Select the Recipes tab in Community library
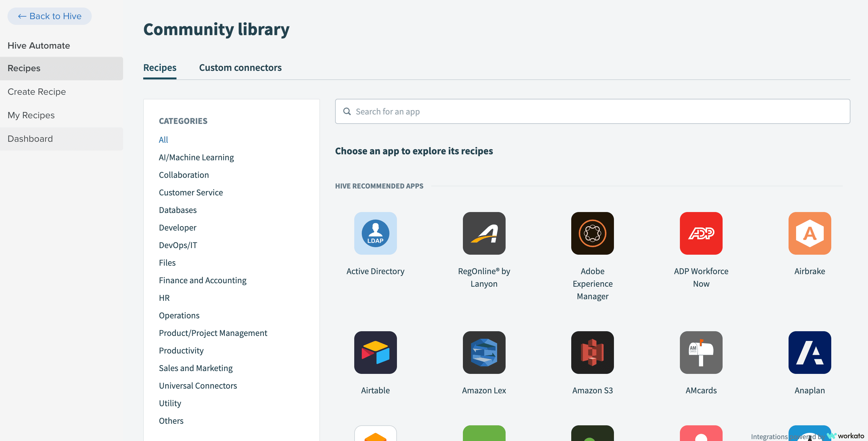Screen dimensions: 868x441 (160, 68)
